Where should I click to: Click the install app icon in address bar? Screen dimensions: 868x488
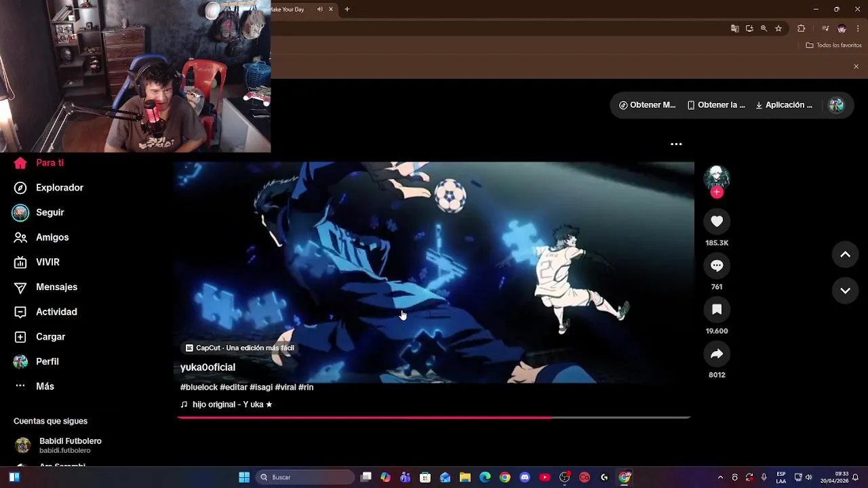click(x=749, y=28)
